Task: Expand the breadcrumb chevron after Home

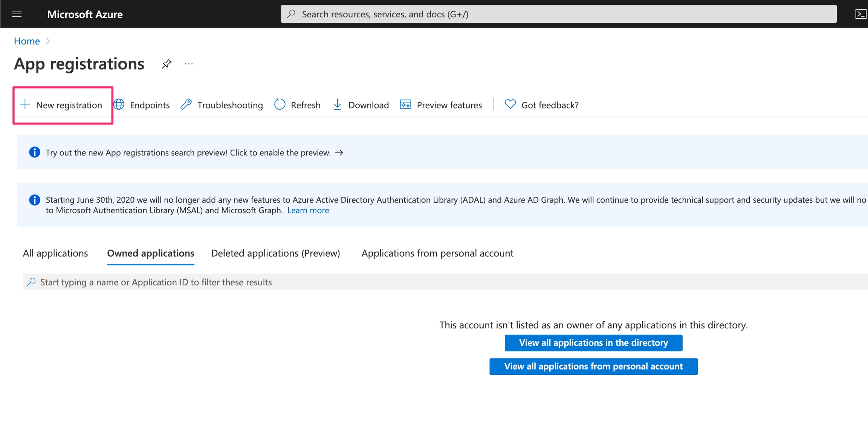Action: click(48, 41)
